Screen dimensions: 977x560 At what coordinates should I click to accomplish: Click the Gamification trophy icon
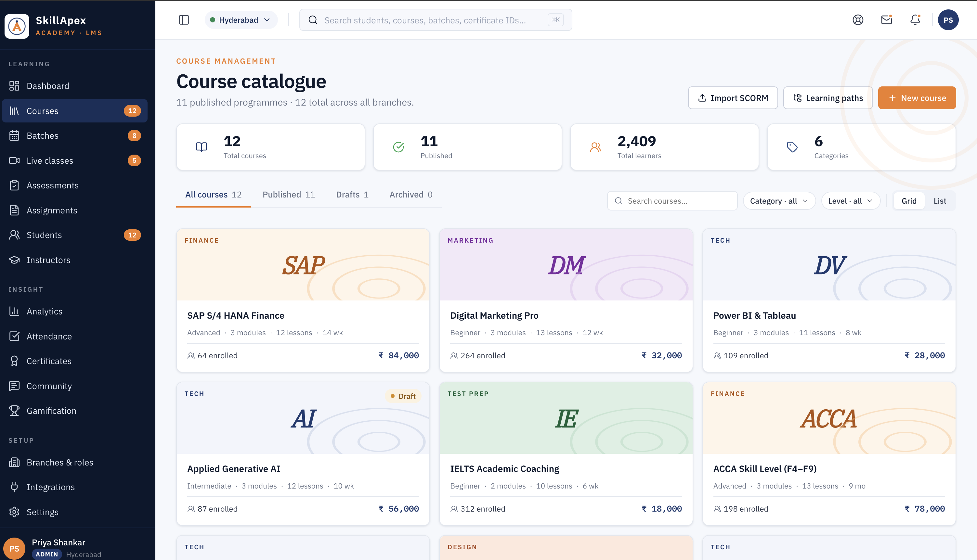[14, 411]
